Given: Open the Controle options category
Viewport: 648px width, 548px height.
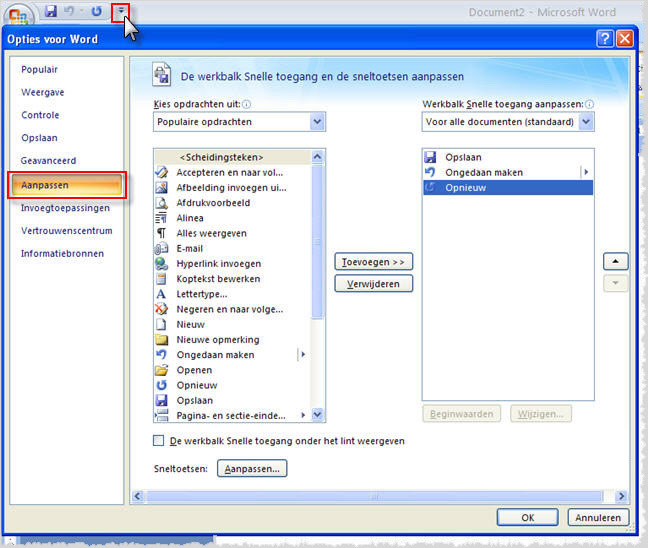Looking at the screenshot, I should point(40,115).
